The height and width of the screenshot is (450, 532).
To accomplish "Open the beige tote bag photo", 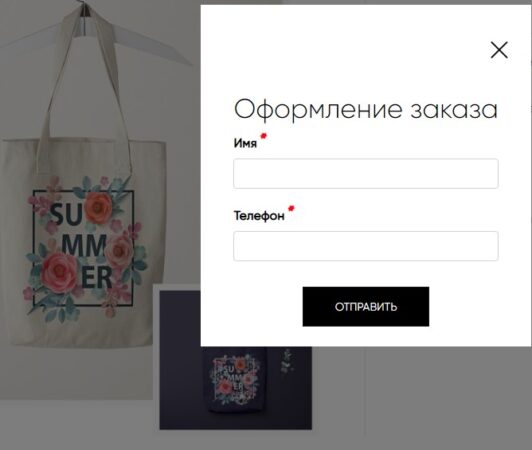I will click(83, 243).
